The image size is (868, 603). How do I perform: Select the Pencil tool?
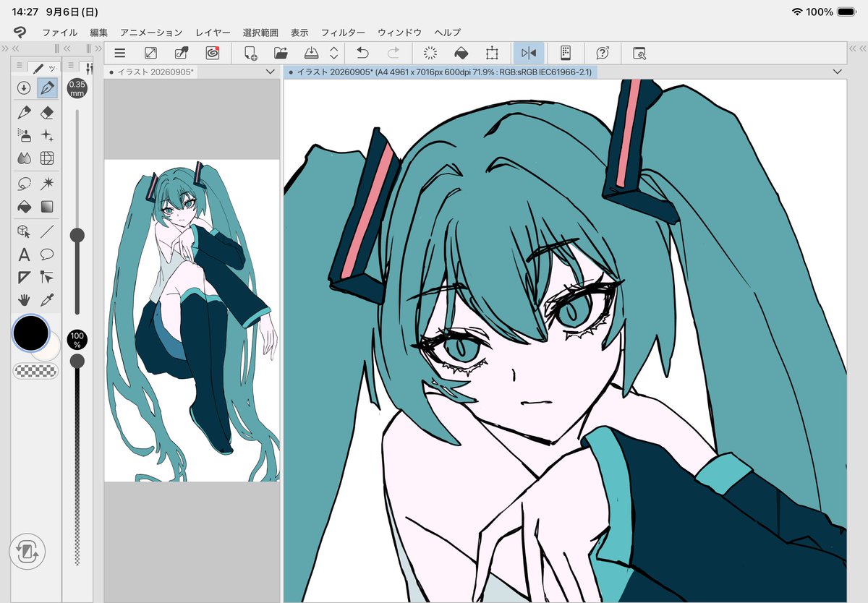pos(24,112)
